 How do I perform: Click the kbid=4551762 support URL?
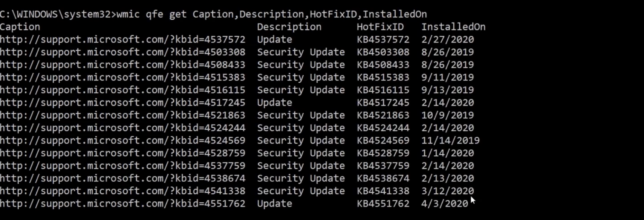point(122,204)
